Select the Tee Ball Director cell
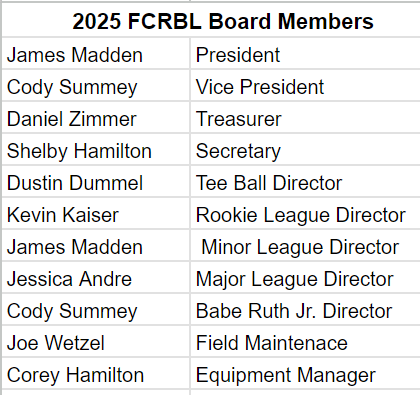 [x=305, y=182]
